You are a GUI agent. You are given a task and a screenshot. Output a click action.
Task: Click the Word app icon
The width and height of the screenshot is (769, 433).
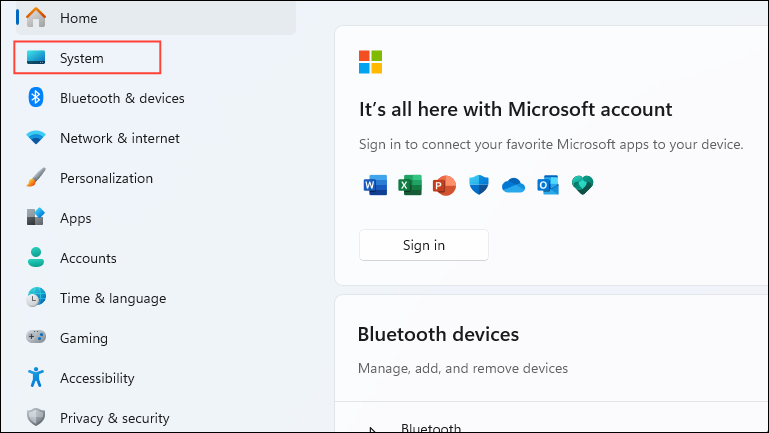coord(376,185)
